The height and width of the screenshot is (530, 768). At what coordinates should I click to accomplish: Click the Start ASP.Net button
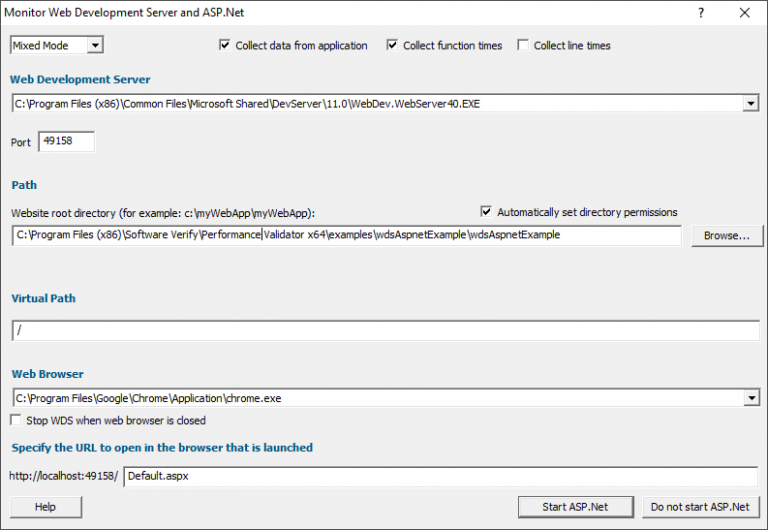click(576, 507)
